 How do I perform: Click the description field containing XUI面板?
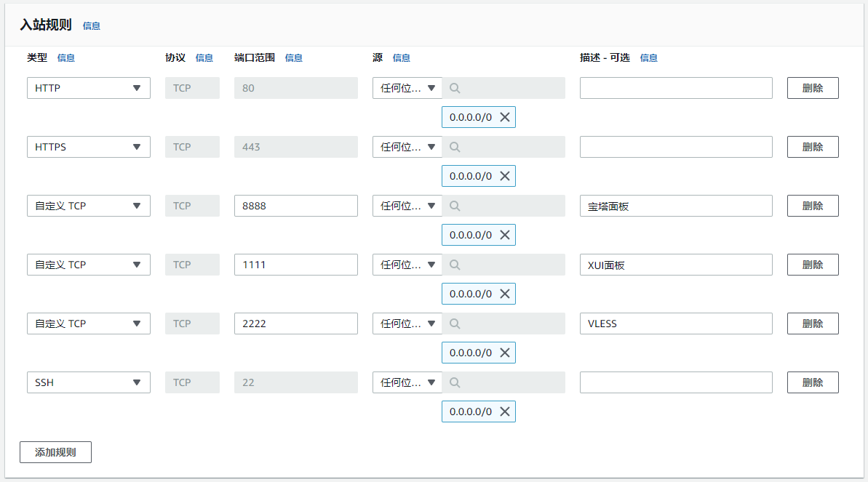pos(675,265)
